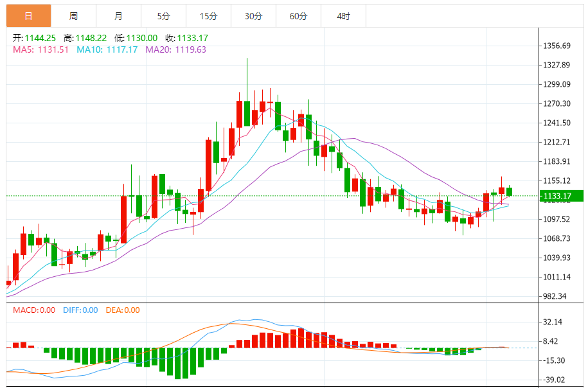This screenshot has width=588, height=388.
Task: Open the 60分 interval tab
Action: (x=299, y=16)
